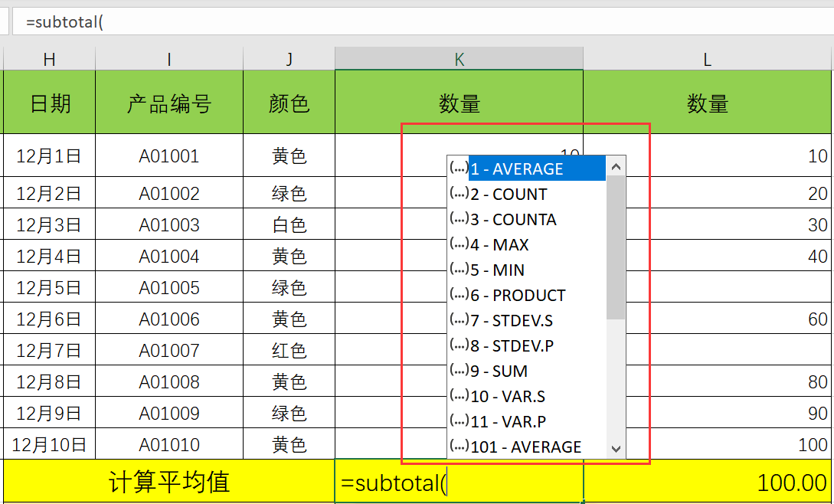This screenshot has height=504, width=834.
Task: Click product code A01009
Action: point(169,412)
